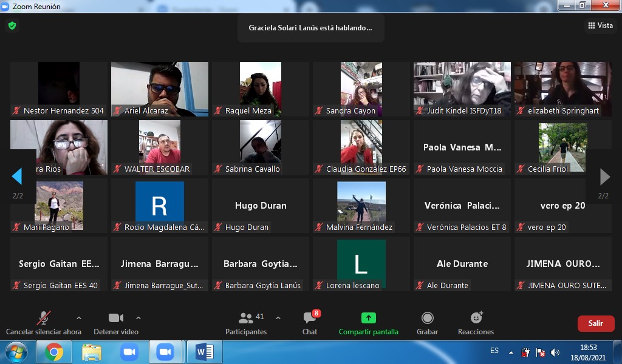Go to the next page with right arrow
Image resolution: width=622 pixels, height=364 pixels.
[x=604, y=177]
